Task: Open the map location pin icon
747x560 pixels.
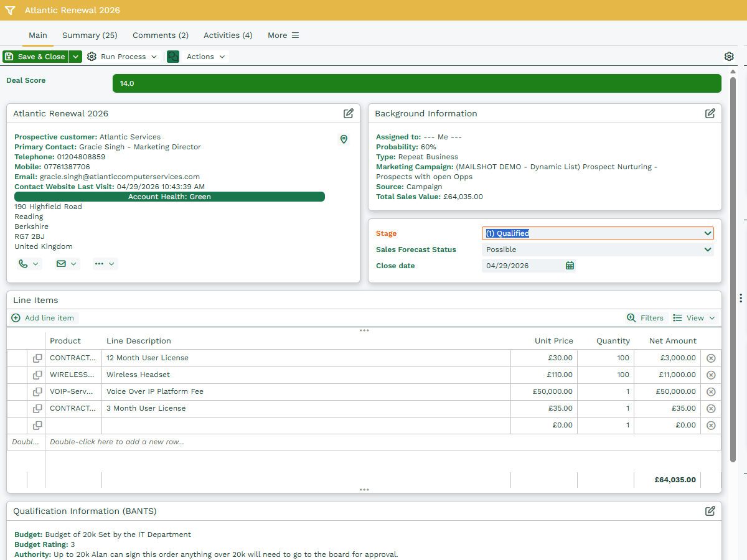Action: pyautogui.click(x=344, y=139)
